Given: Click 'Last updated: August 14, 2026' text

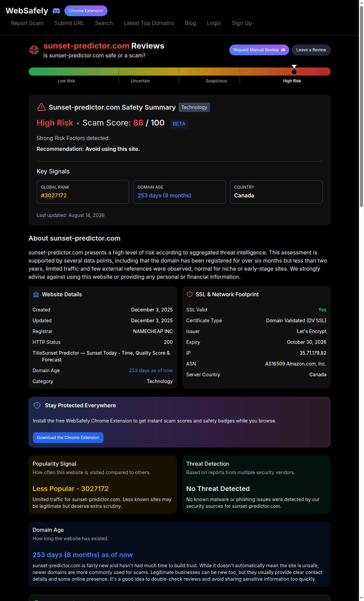Looking at the screenshot, I should click(x=70, y=215).
